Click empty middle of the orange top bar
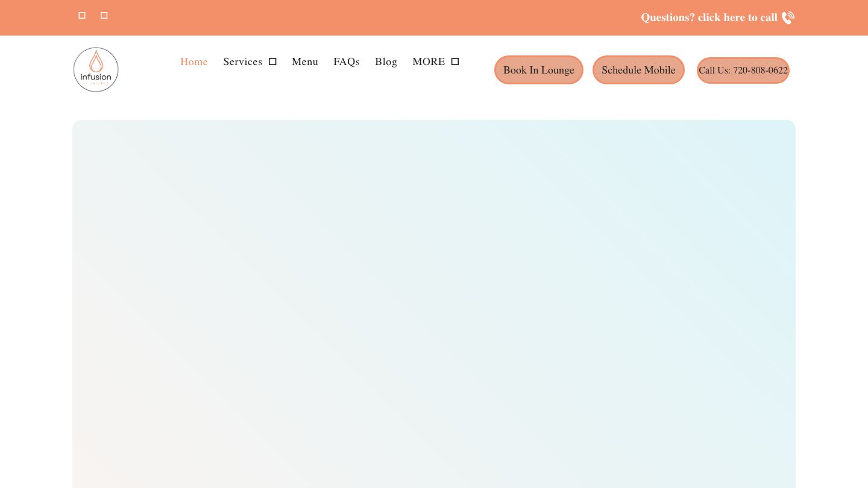The width and height of the screenshot is (868, 488). [x=374, y=17]
